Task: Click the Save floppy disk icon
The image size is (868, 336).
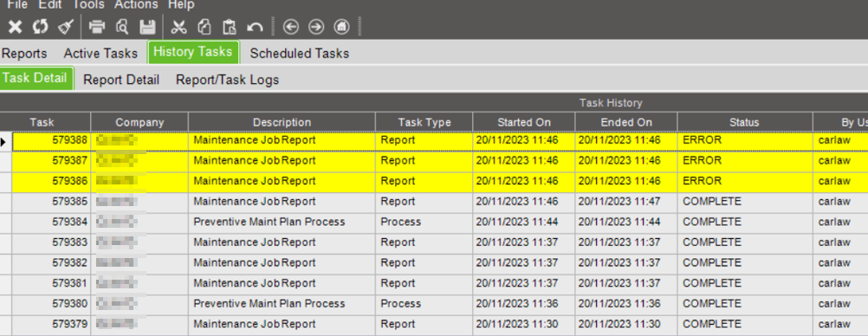Action: click(x=147, y=27)
